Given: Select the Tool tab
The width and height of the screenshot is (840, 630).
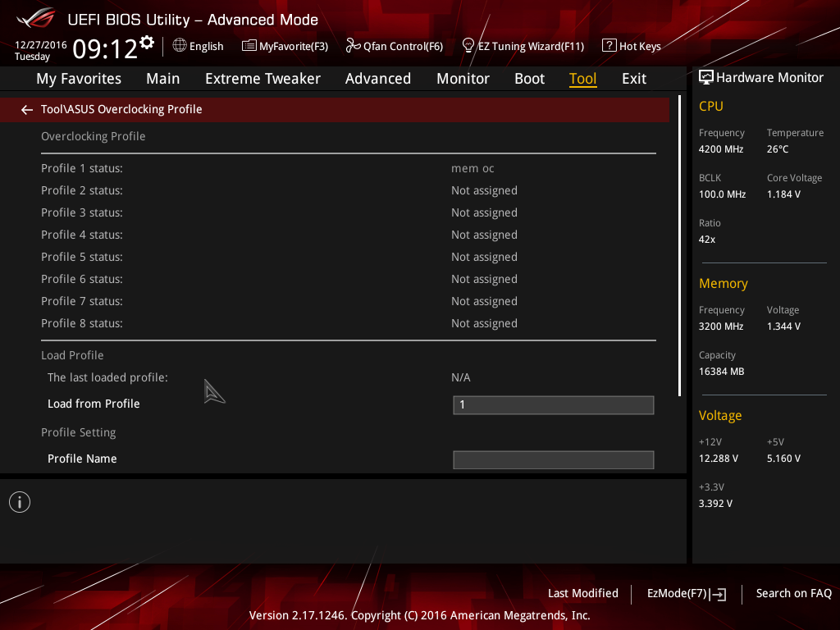Looking at the screenshot, I should [x=582, y=79].
